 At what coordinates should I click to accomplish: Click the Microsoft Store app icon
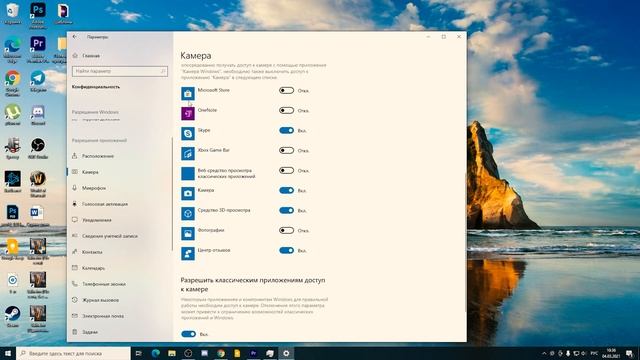(x=188, y=93)
